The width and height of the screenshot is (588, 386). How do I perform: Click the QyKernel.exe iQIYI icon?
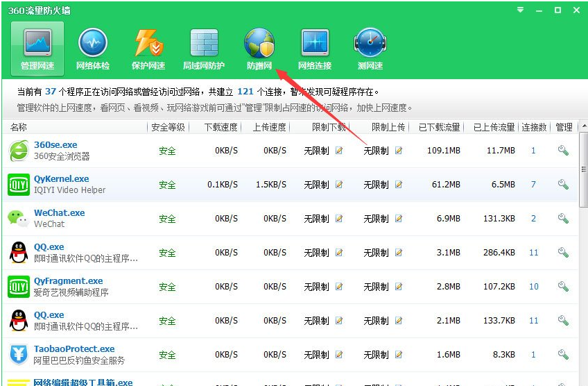[19, 185]
